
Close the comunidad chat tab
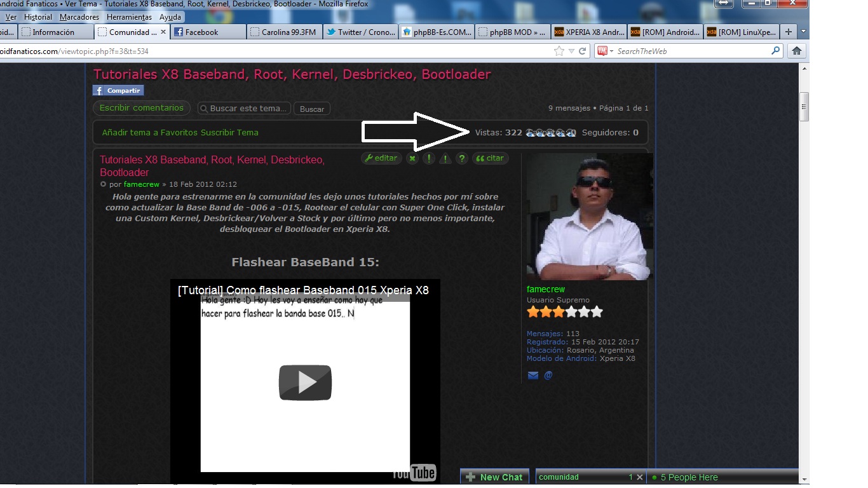pyautogui.click(x=640, y=477)
